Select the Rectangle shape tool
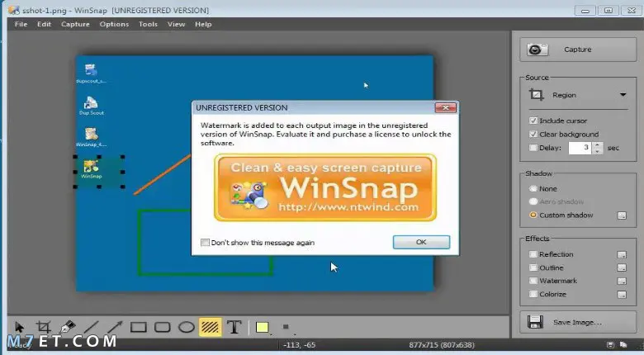Image resolution: width=644 pixels, height=355 pixels. (x=139, y=328)
